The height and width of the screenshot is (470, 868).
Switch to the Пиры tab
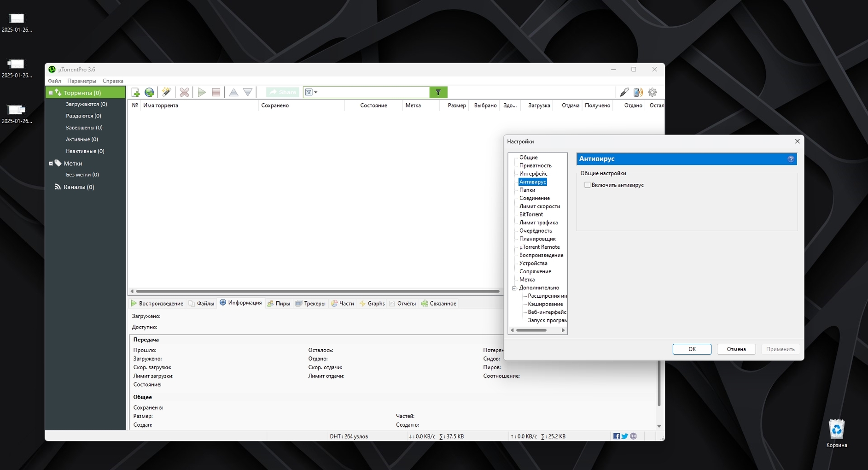point(279,303)
